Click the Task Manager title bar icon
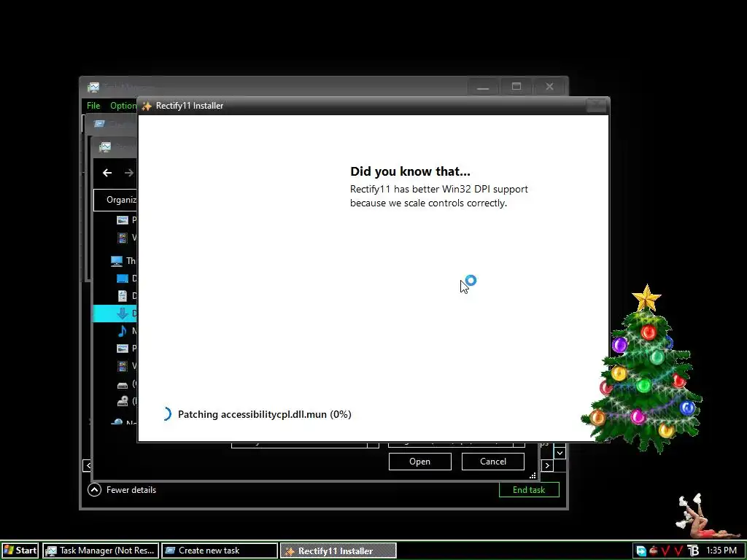 [93, 87]
